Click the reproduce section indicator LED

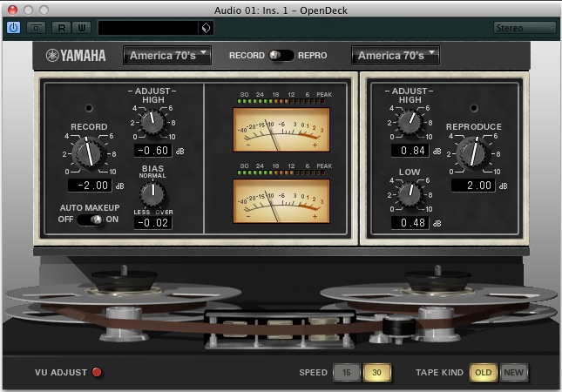[x=474, y=108]
